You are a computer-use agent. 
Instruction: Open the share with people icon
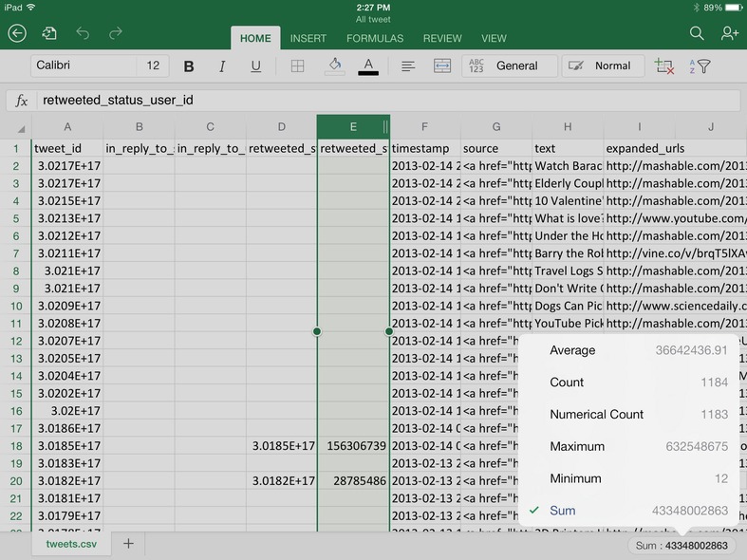[729, 34]
